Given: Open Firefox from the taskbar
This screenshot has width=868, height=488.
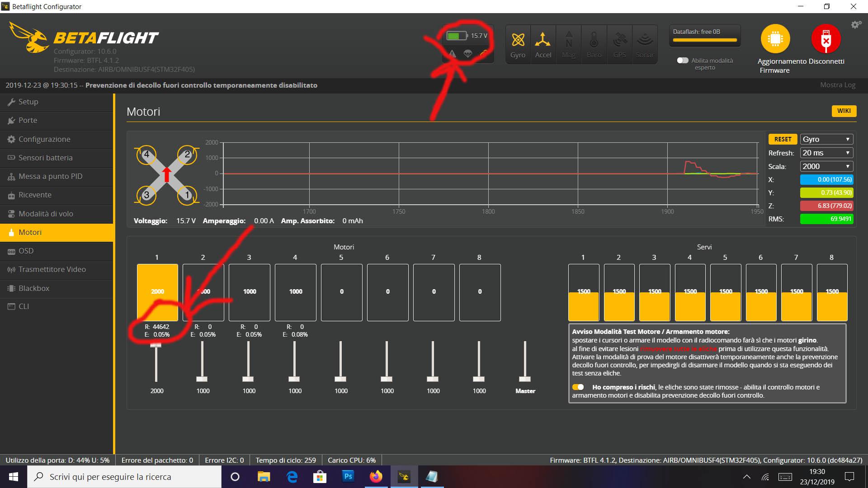Looking at the screenshot, I should point(376,476).
